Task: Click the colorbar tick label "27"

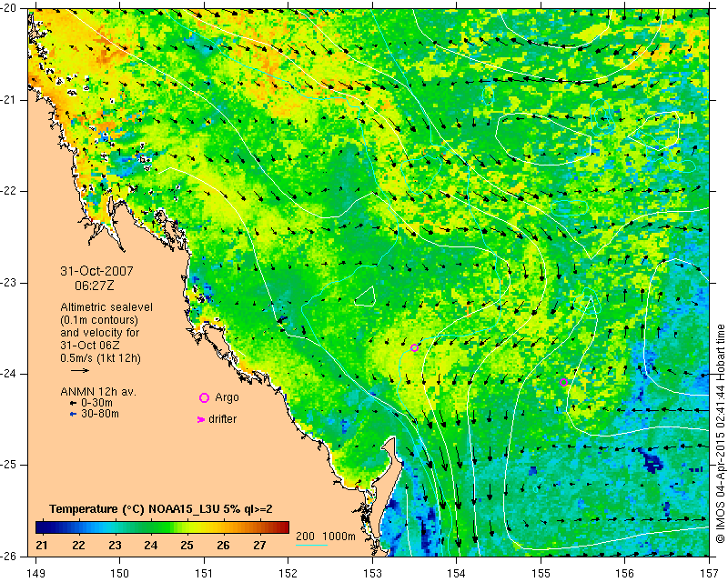Action: [x=259, y=545]
